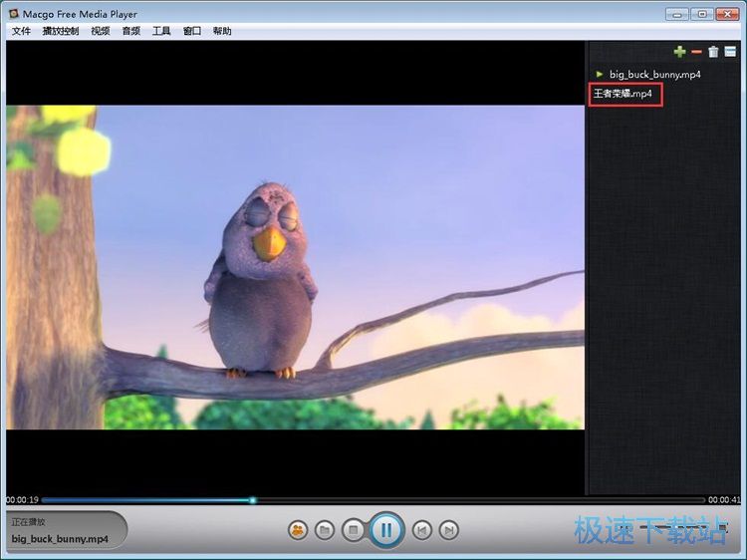Seek on the unplayed part of progress bar
The height and width of the screenshot is (560, 747).
[x=480, y=500]
